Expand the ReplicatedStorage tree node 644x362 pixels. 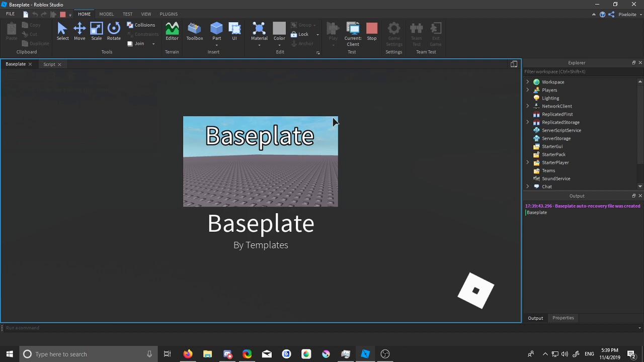[x=528, y=122]
